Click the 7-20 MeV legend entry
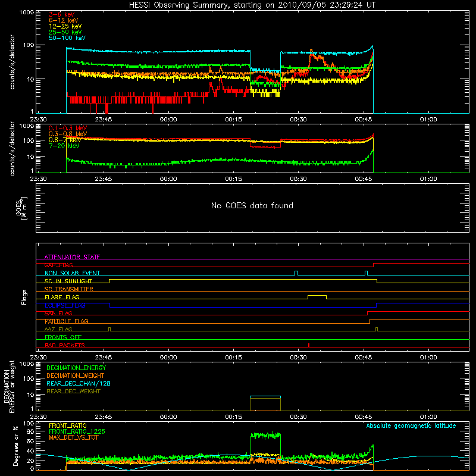Image resolution: width=476 pixels, height=476 pixels. pos(64,146)
